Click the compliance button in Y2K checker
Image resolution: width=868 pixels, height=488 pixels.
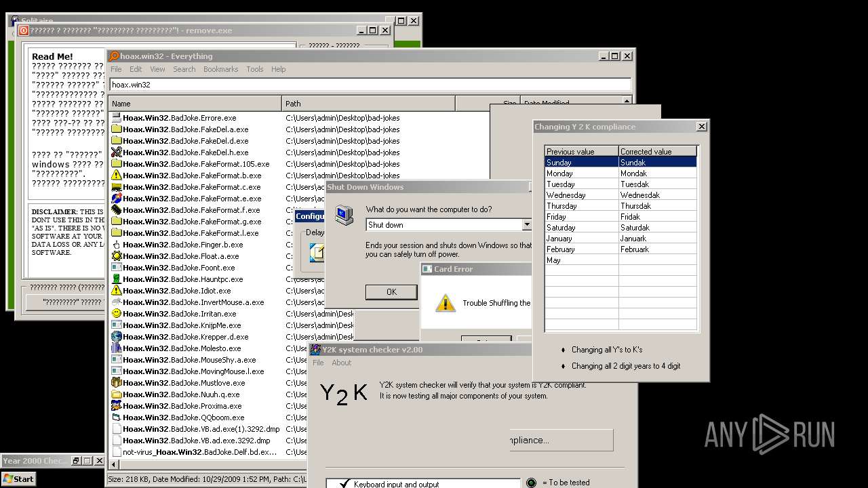[x=561, y=440]
